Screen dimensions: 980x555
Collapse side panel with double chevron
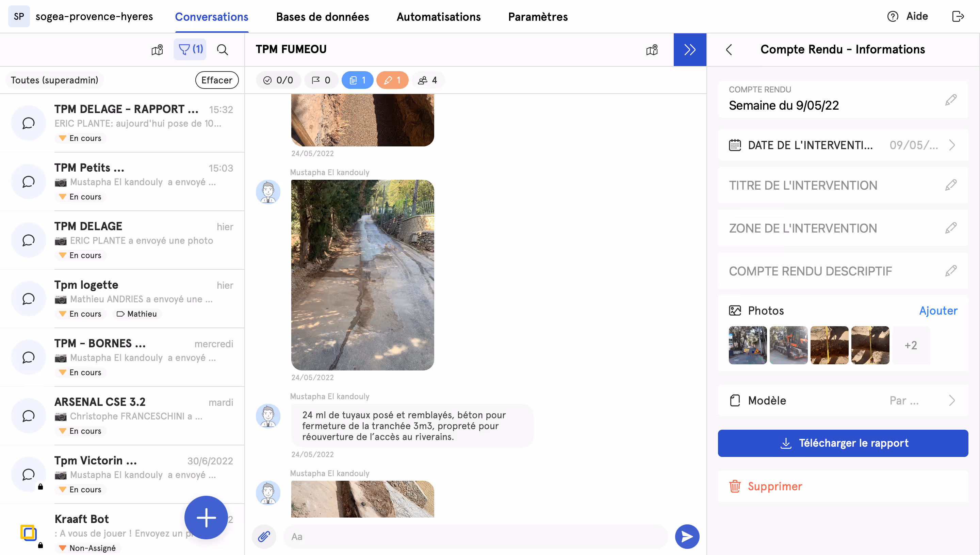689,50
